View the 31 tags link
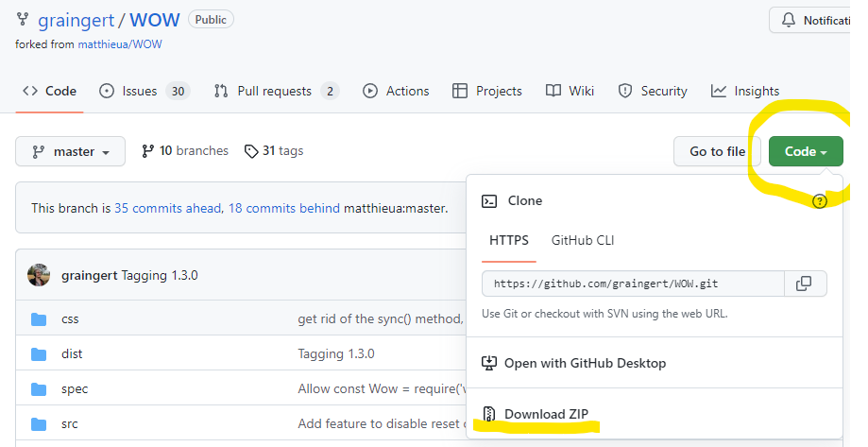This screenshot has height=447, width=868. [x=274, y=150]
